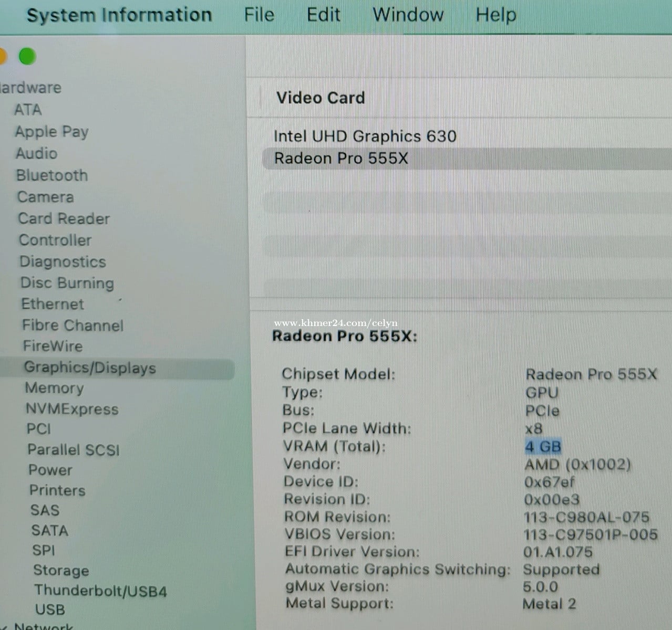Select Storage in the sidebar
The image size is (672, 630).
pos(61,571)
